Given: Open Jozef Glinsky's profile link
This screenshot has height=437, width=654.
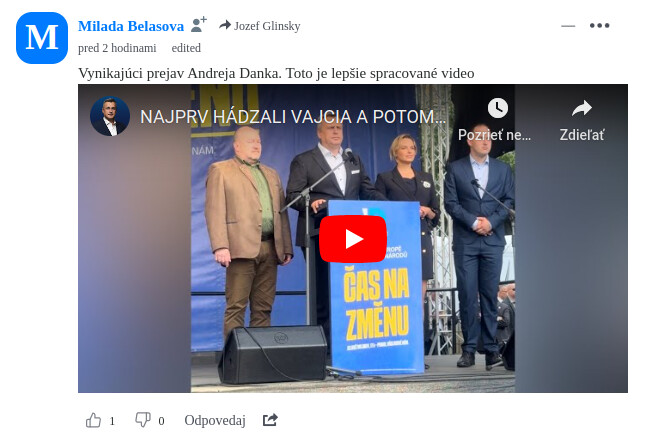Looking at the screenshot, I should pyautogui.click(x=267, y=26).
